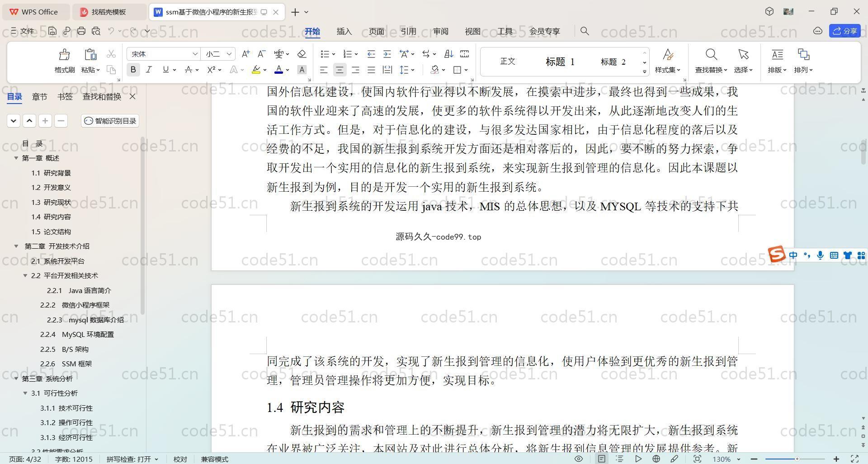
Task: Click the font color A swatch
Action: [278, 70]
